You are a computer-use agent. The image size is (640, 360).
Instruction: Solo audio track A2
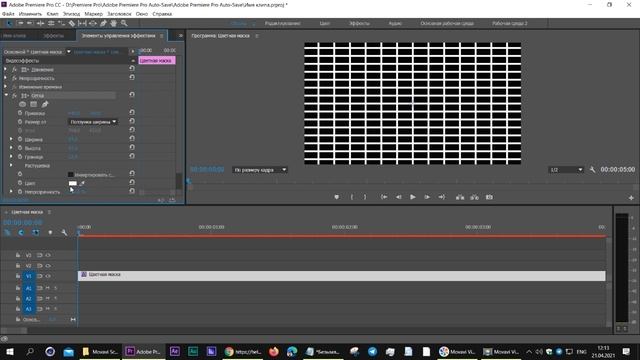click(x=56, y=298)
